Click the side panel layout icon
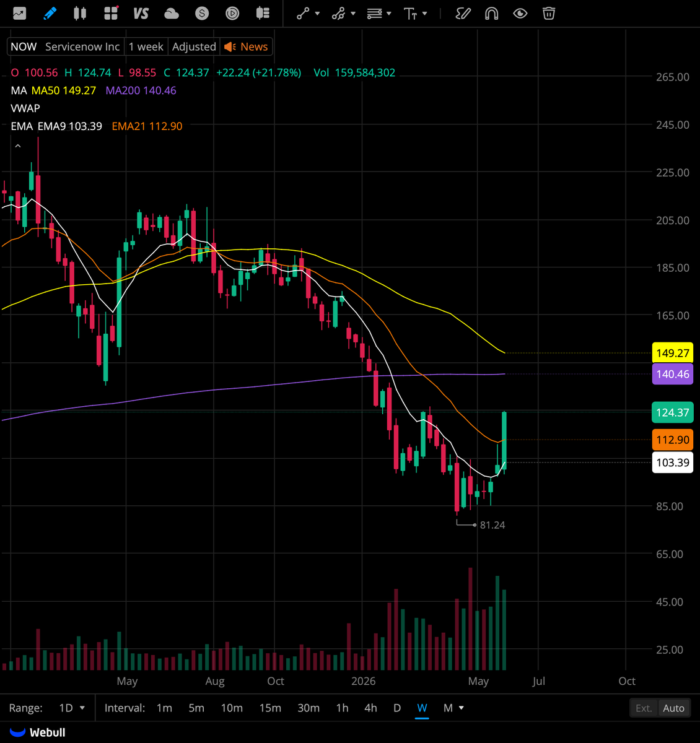The image size is (700, 743). click(x=263, y=13)
